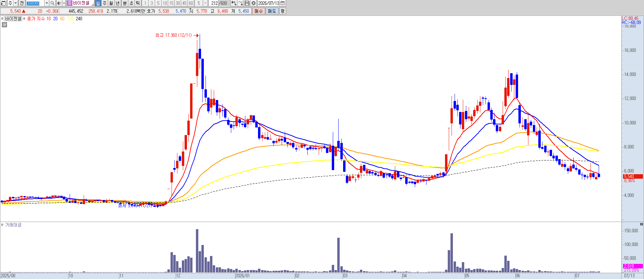Screen dimensions: 644x279
Task: Click the chart tool icon beside save
Action: click(241, 3)
